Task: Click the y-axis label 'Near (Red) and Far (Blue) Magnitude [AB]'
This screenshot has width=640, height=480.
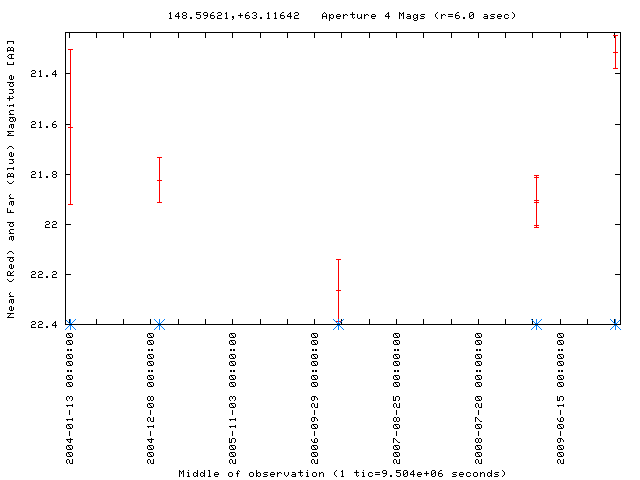Action: point(11,179)
